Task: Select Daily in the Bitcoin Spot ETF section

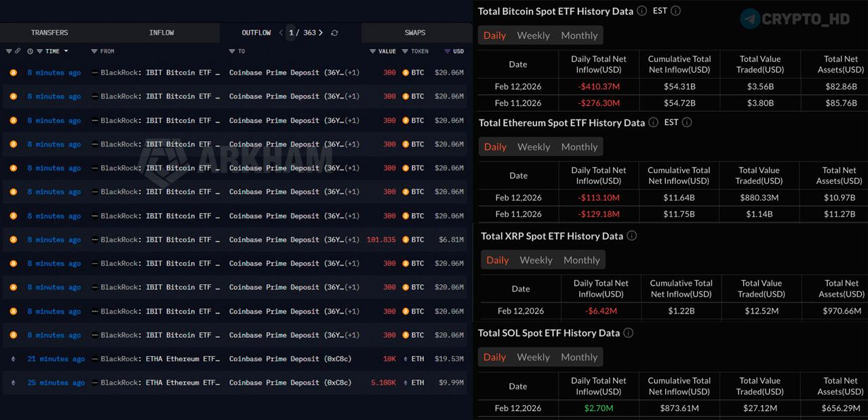Action: point(494,35)
